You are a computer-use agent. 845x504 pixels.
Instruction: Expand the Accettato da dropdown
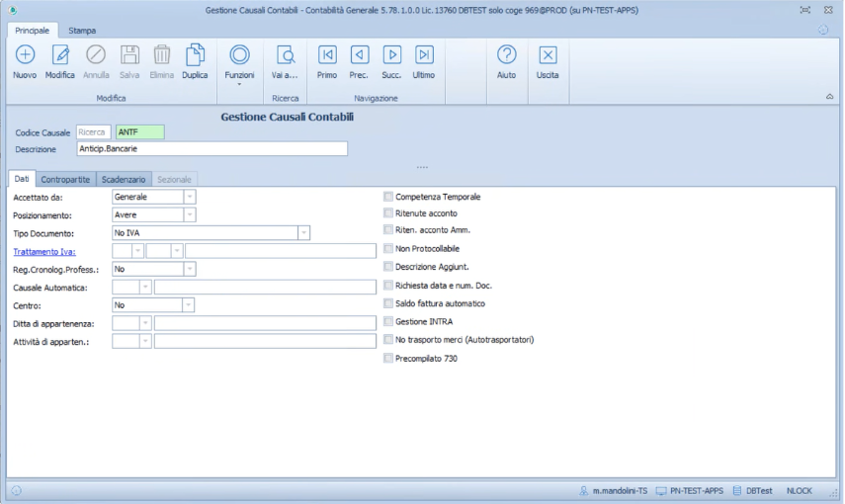click(x=190, y=197)
